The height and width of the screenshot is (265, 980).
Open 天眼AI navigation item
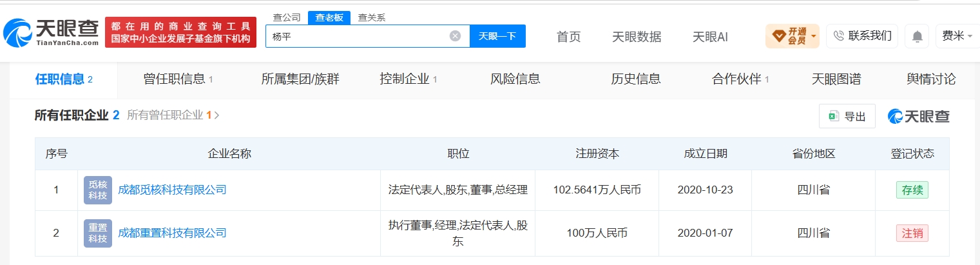coord(710,37)
